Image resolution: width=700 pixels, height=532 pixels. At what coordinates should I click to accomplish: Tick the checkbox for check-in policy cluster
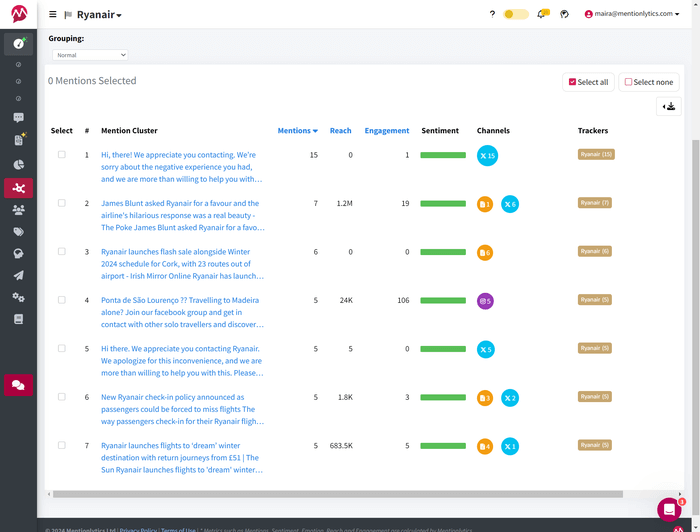[x=62, y=397]
